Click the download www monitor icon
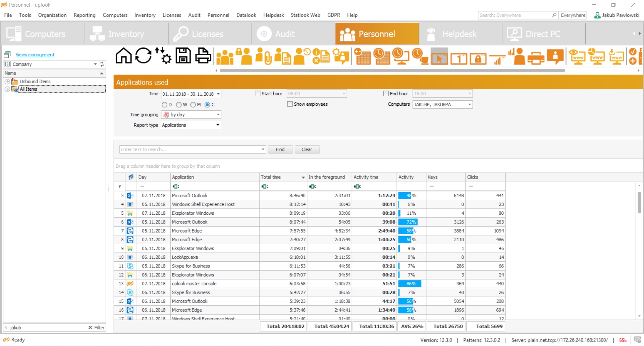 pyautogui.click(x=616, y=56)
